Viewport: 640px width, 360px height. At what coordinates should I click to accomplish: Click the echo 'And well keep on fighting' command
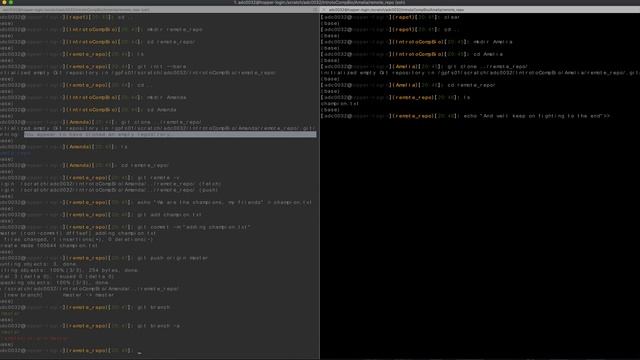(x=536, y=116)
